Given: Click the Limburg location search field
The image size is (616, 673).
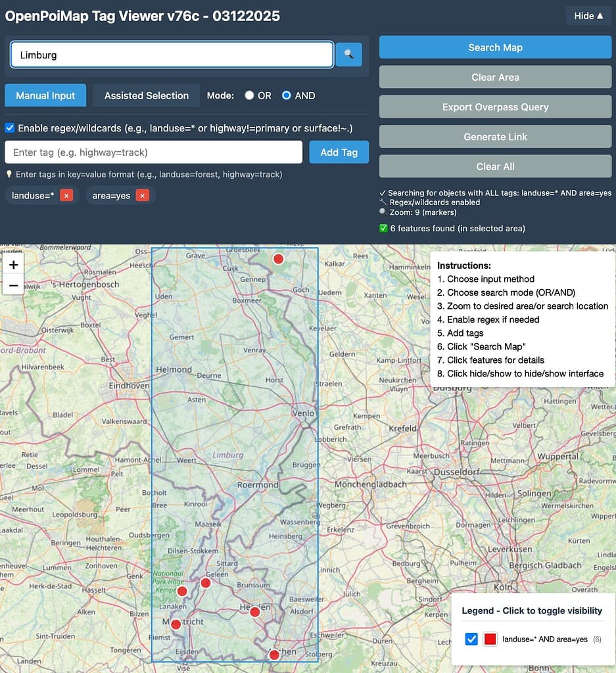Looking at the screenshot, I should click(171, 55).
